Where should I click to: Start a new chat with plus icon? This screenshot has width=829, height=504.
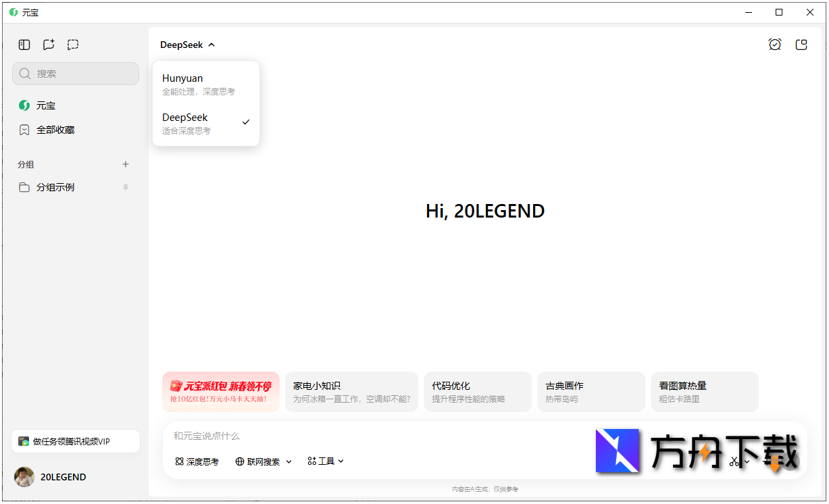pos(49,45)
